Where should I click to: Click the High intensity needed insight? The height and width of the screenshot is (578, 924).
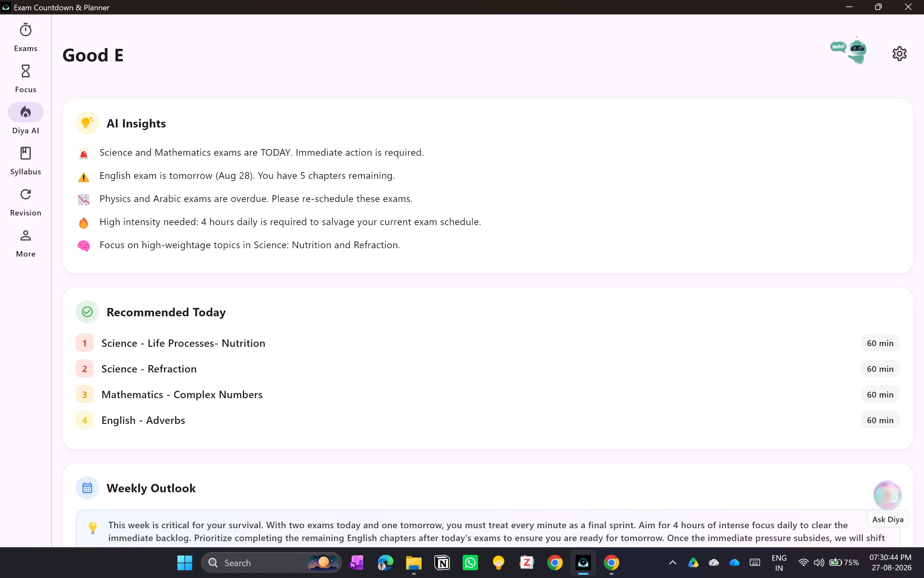coord(290,222)
